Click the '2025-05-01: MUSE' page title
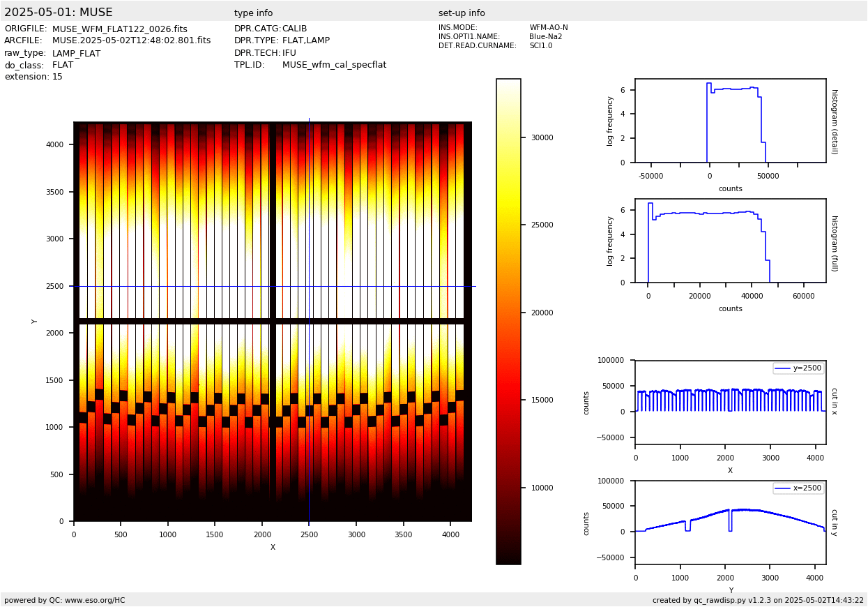 [x=59, y=13]
